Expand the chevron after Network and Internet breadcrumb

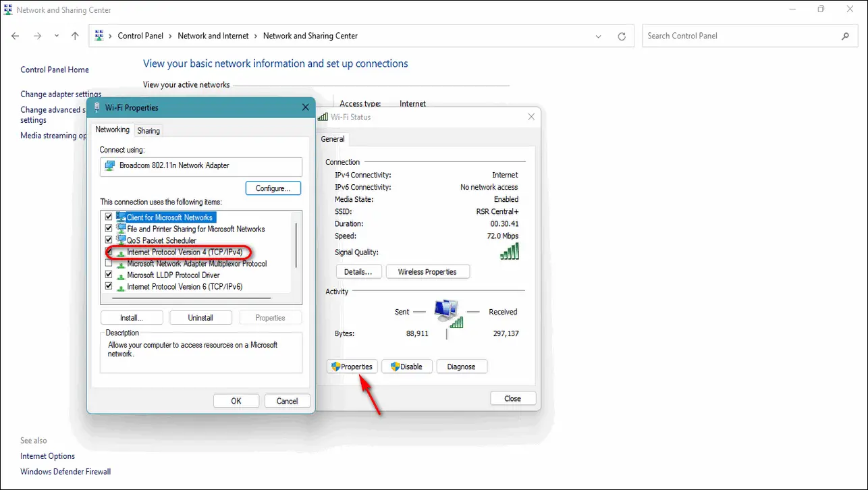coord(256,36)
